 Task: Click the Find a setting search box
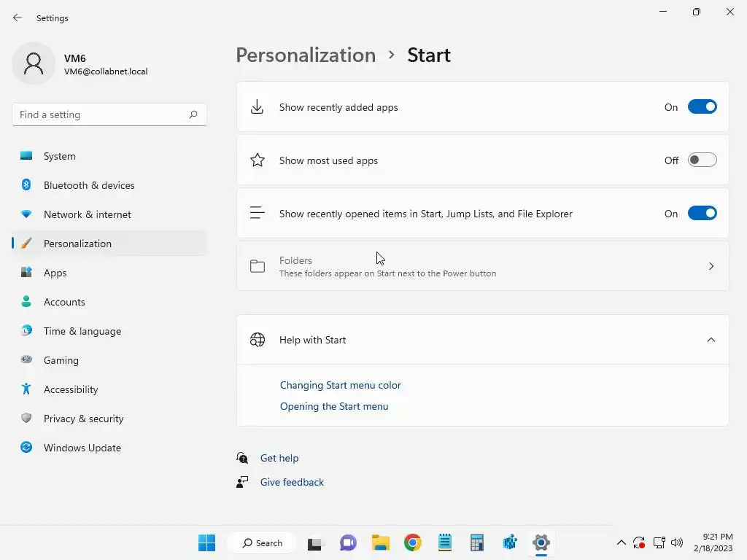pos(102,114)
